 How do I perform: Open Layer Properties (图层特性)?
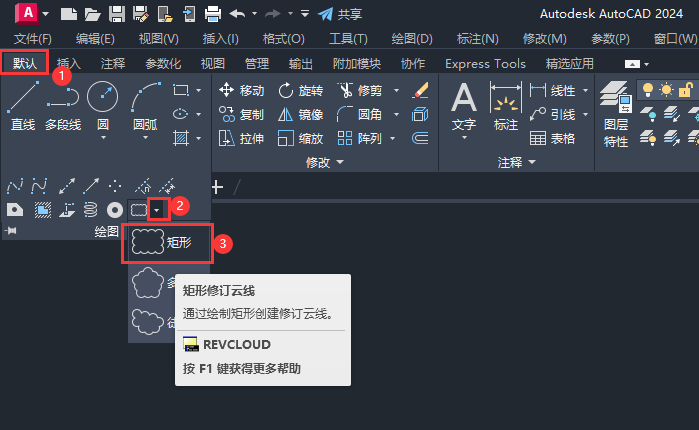coord(616,114)
